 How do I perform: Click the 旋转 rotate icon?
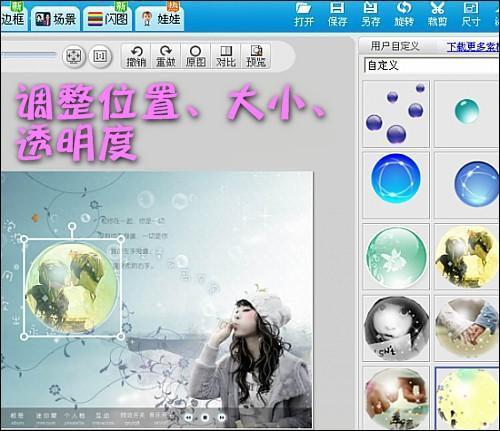pos(404,14)
